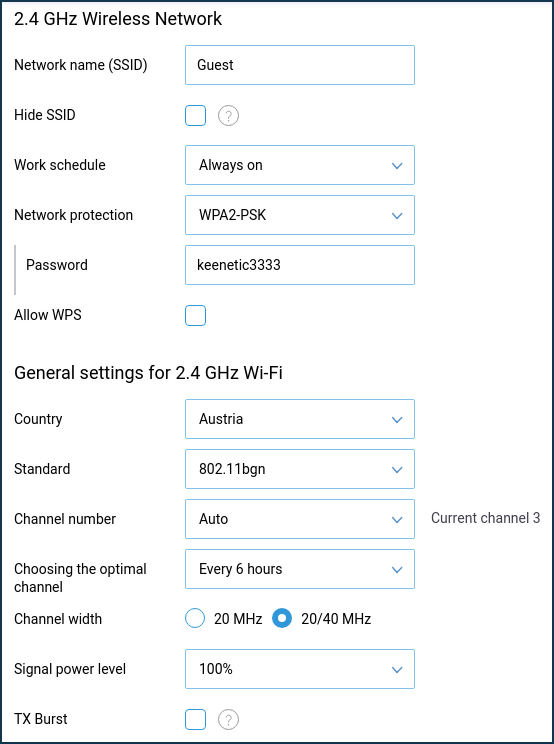Enable the Hide SSID checkbox

click(x=195, y=115)
